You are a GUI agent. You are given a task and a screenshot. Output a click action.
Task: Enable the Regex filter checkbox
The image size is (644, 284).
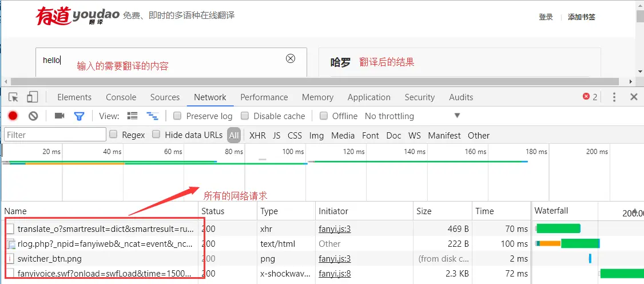[x=113, y=135]
